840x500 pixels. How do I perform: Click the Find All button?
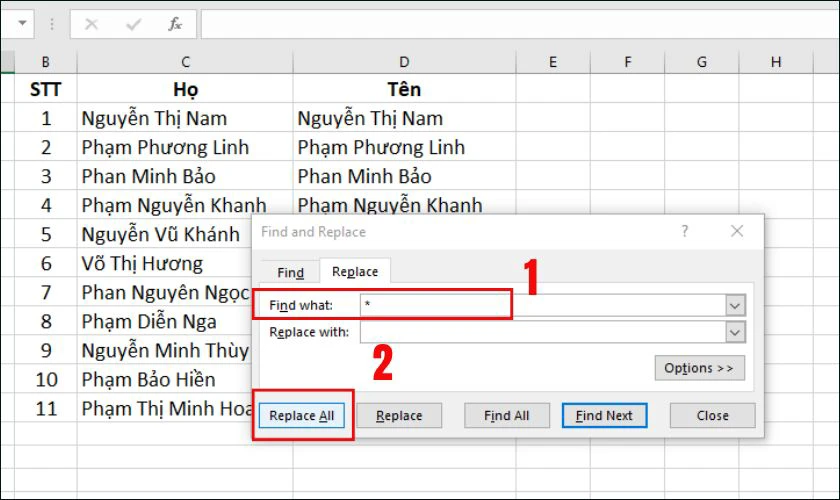click(507, 416)
